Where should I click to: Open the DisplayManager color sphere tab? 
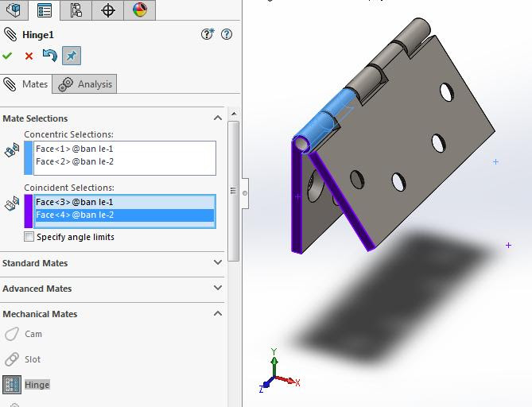[x=140, y=10]
